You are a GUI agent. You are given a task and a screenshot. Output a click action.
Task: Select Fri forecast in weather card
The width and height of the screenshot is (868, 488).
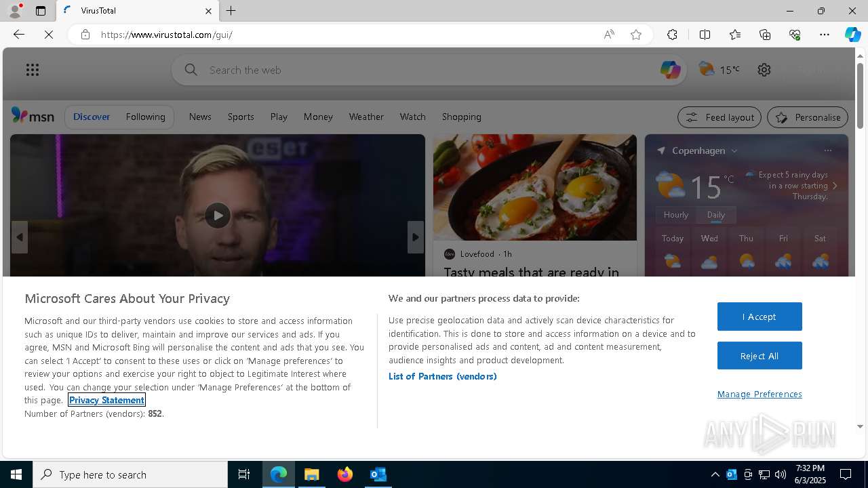[783, 252]
